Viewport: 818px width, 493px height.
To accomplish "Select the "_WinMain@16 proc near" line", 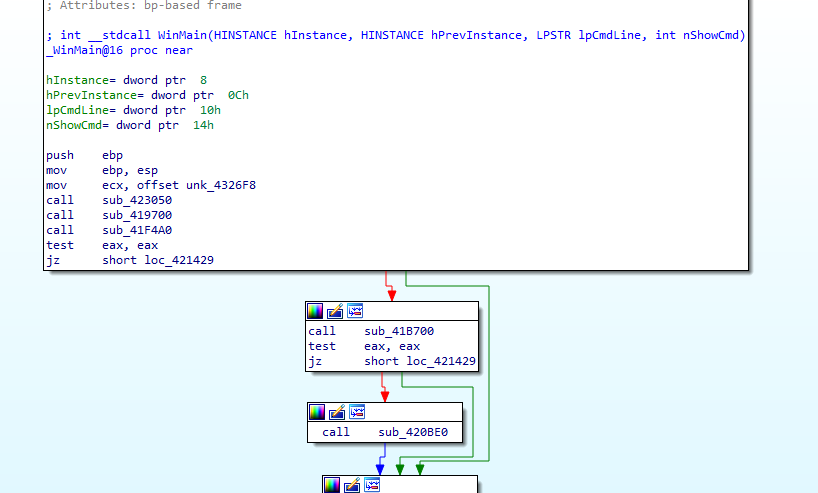I will pyautogui.click(x=119, y=50).
